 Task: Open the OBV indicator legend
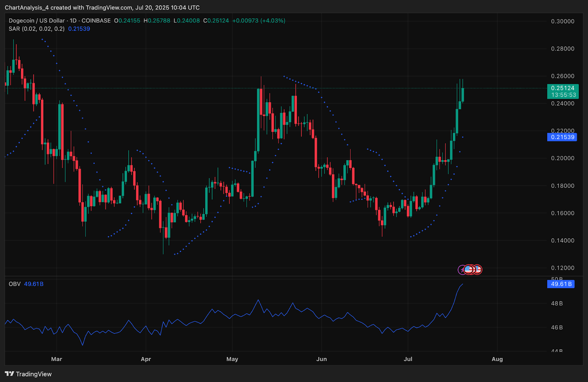pyautogui.click(x=15, y=284)
